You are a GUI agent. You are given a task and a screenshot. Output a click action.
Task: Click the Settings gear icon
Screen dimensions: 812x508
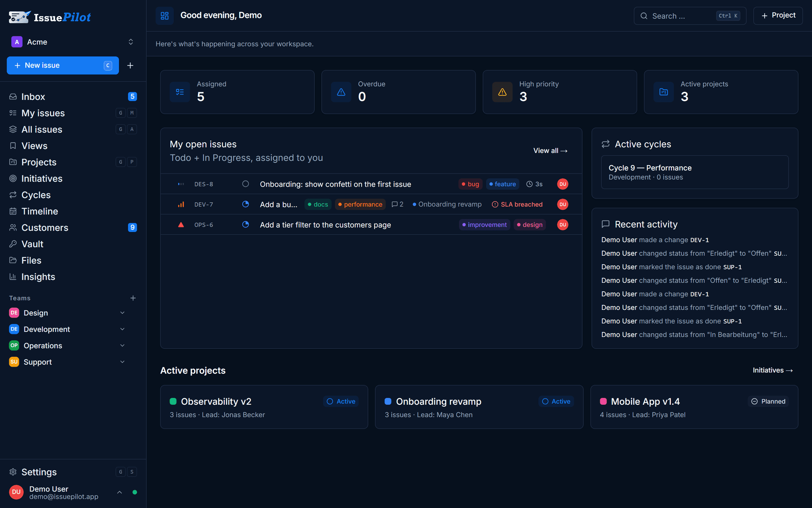pos(13,472)
